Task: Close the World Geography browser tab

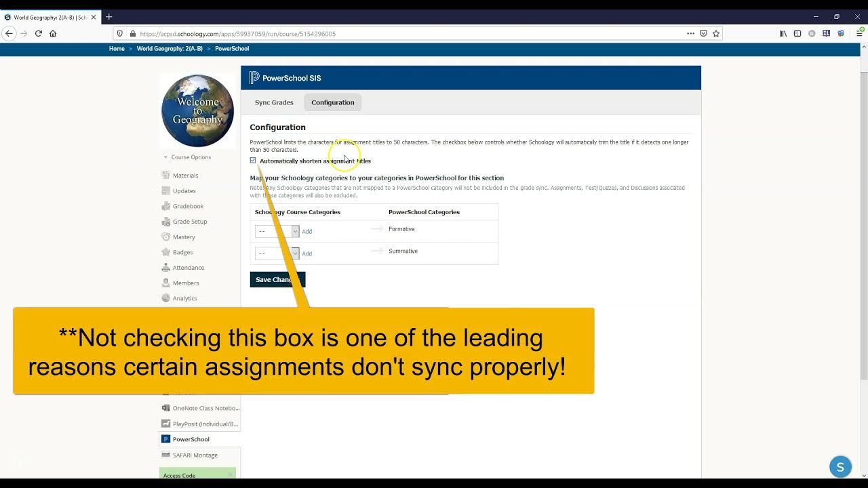Action: (94, 17)
